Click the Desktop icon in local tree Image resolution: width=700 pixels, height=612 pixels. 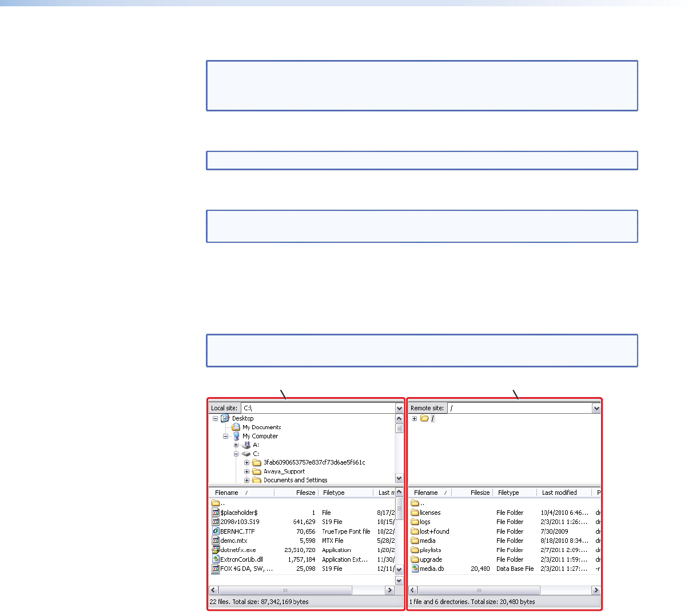point(225,418)
